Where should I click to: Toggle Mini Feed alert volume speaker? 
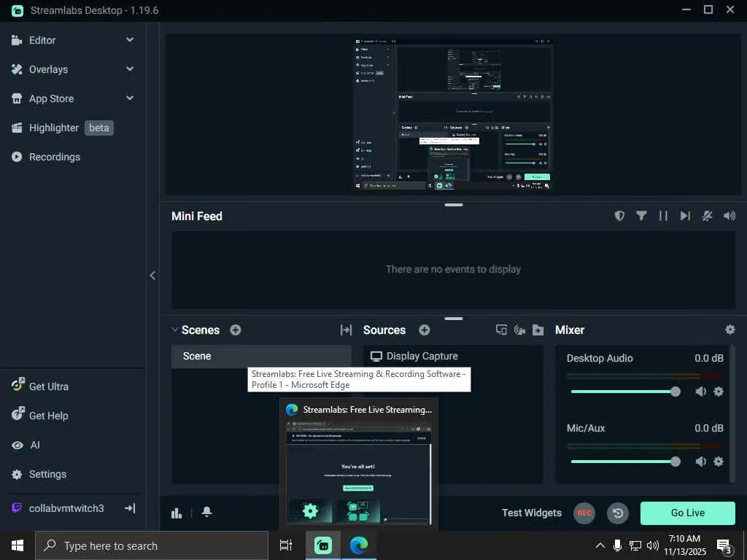pyautogui.click(x=729, y=216)
